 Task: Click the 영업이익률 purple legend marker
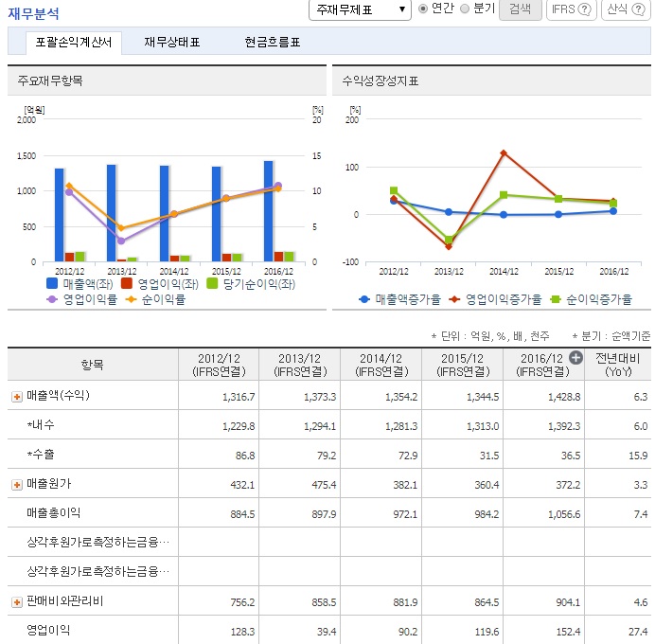[x=53, y=299]
